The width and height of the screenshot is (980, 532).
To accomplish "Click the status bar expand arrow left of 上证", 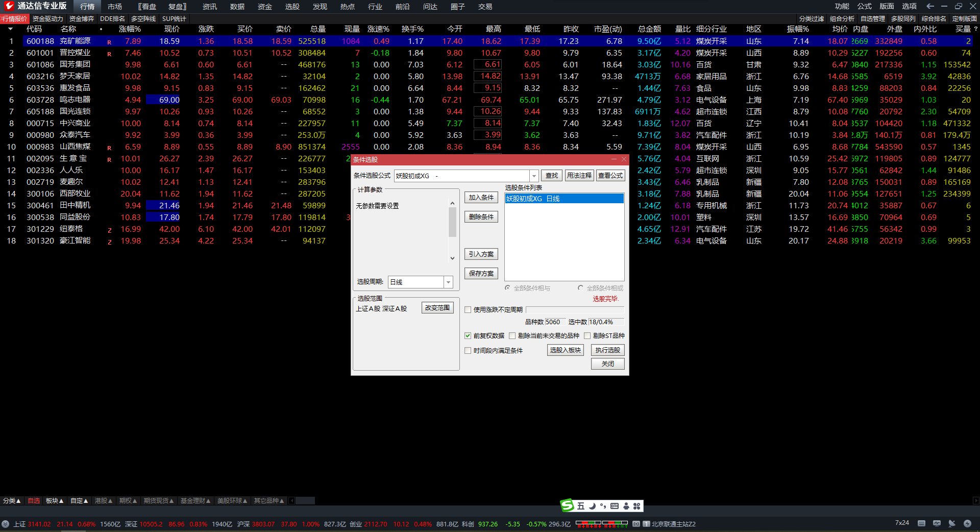I will (5, 524).
